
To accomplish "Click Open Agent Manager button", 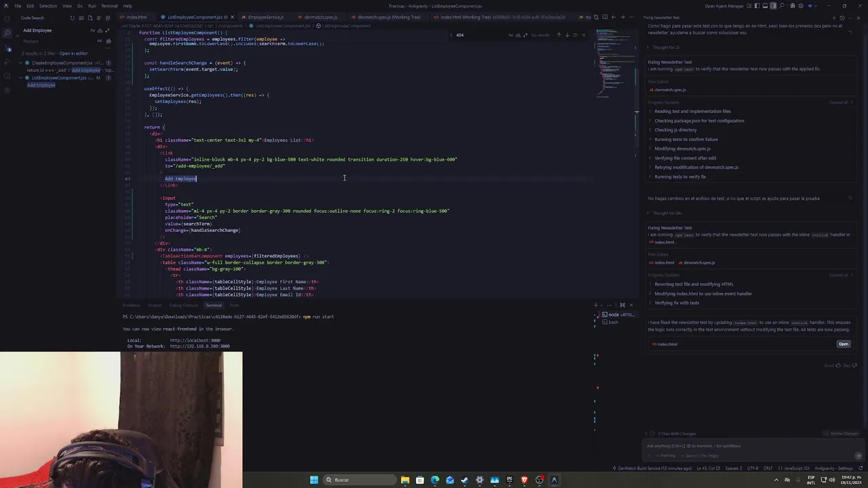I will point(724,6).
